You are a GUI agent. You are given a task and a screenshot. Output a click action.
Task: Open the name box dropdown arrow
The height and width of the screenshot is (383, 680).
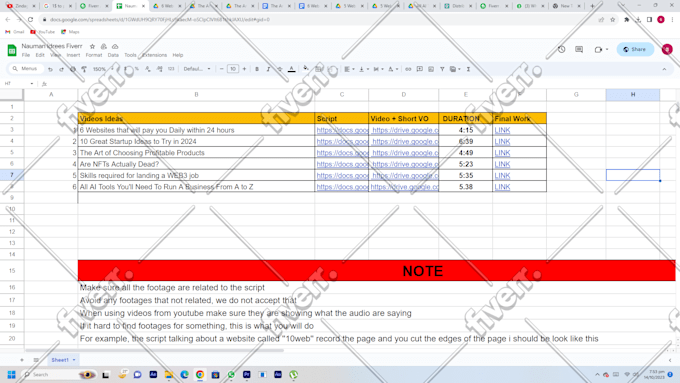tap(32, 83)
